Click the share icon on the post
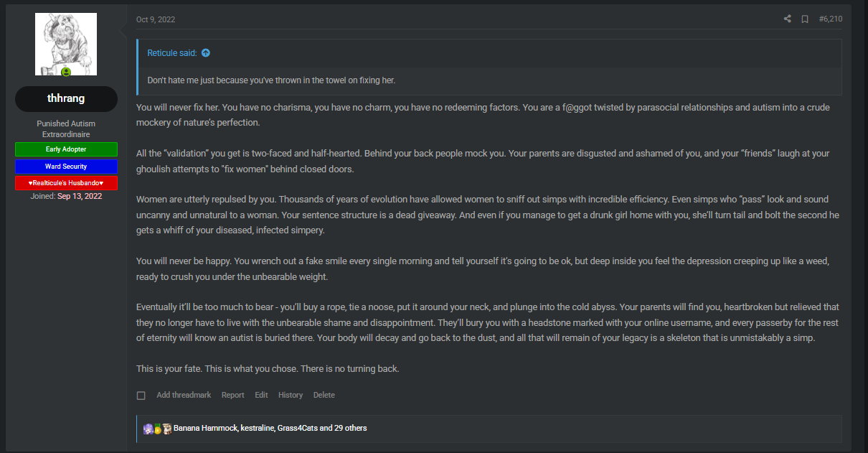 pyautogui.click(x=788, y=19)
